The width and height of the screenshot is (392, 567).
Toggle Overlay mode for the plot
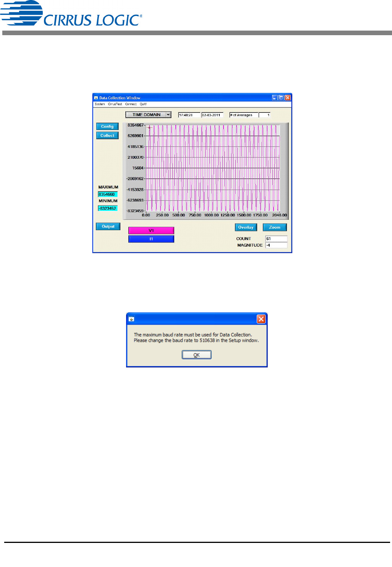pos(246,227)
